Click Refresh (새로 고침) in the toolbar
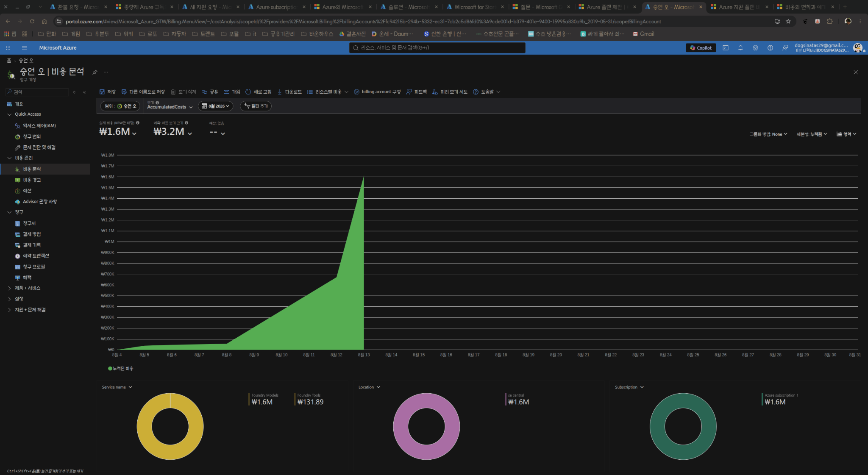 258,92
